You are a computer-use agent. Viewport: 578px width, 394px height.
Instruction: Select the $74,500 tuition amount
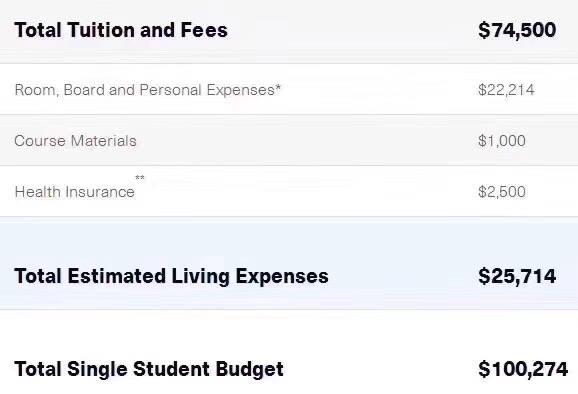point(517,30)
